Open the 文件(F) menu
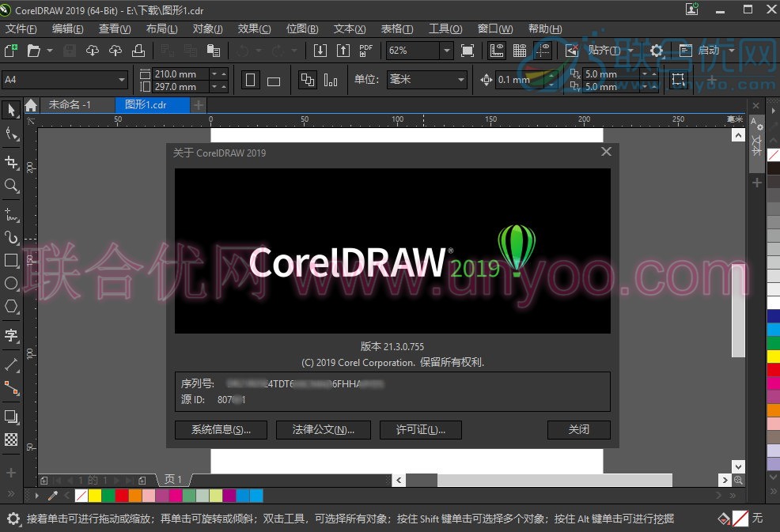Screen dimensions: 780x532 [x=21, y=28]
